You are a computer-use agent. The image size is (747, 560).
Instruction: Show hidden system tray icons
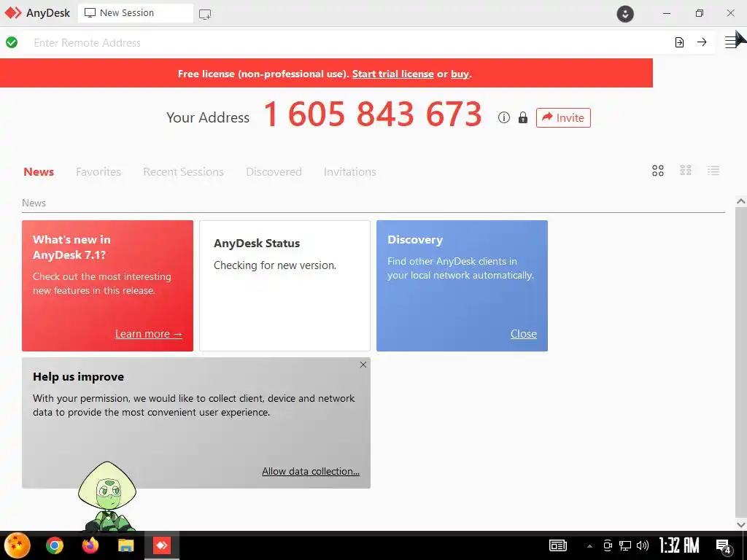589,546
